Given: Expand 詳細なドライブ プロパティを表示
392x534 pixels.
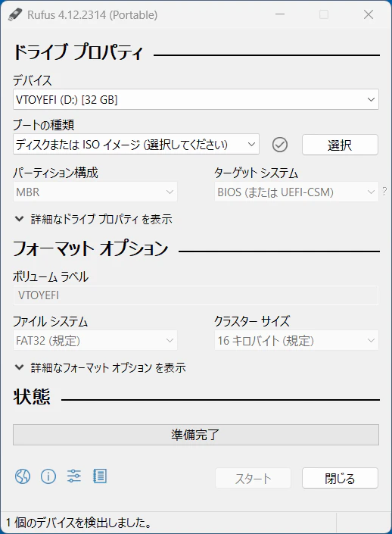Looking at the screenshot, I should tap(94, 219).
